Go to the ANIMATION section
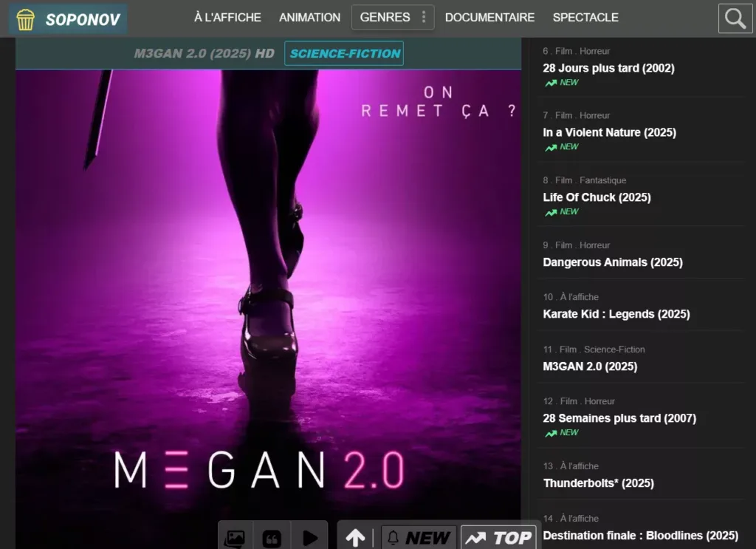Screen dimensions: 756x549 pos(309,17)
